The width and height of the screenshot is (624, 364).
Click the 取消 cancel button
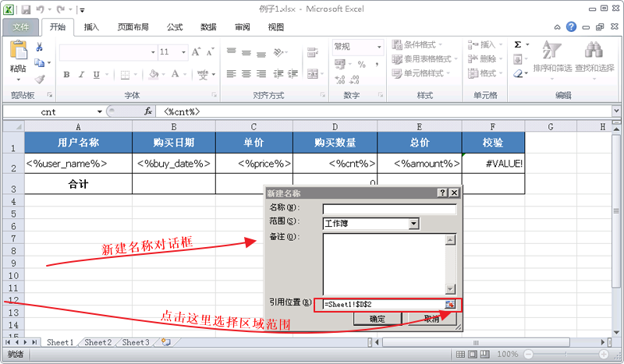tap(431, 319)
